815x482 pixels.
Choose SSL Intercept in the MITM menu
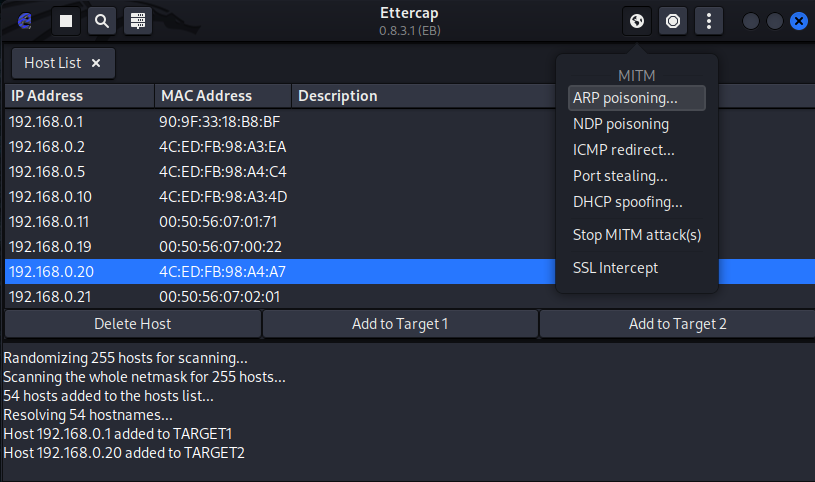coord(637,268)
